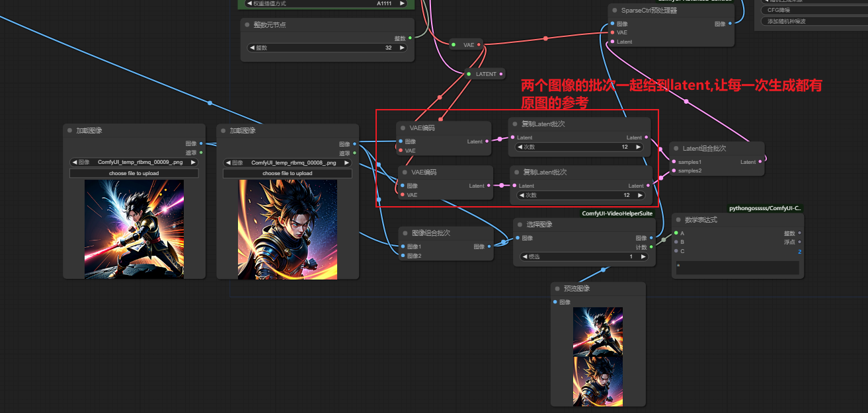Click the B input socket on 数学表达式
This screenshot has width=868, height=413.
(676, 242)
